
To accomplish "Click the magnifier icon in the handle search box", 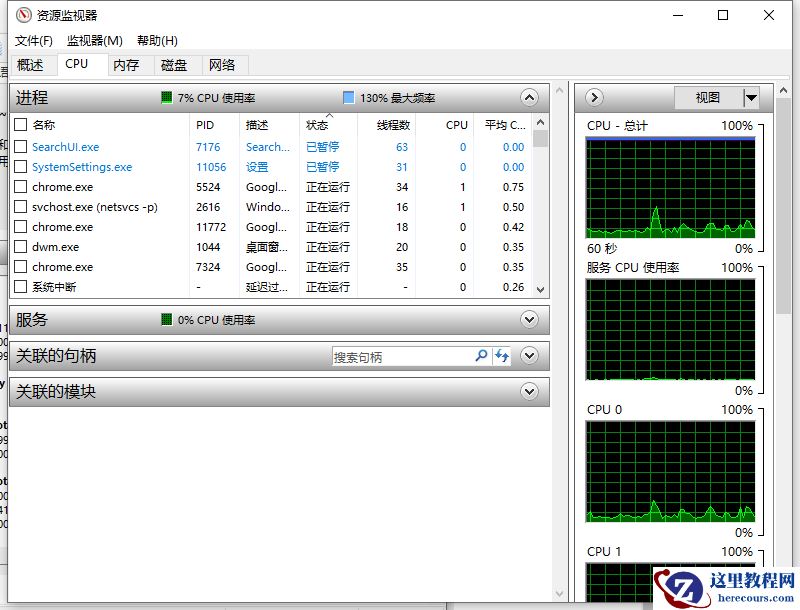I will click(x=479, y=356).
